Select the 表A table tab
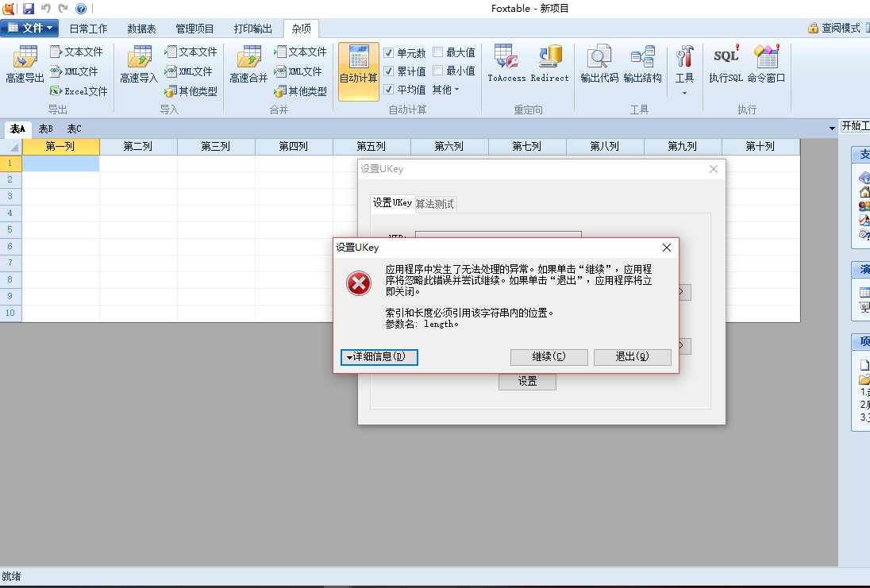 [x=17, y=129]
